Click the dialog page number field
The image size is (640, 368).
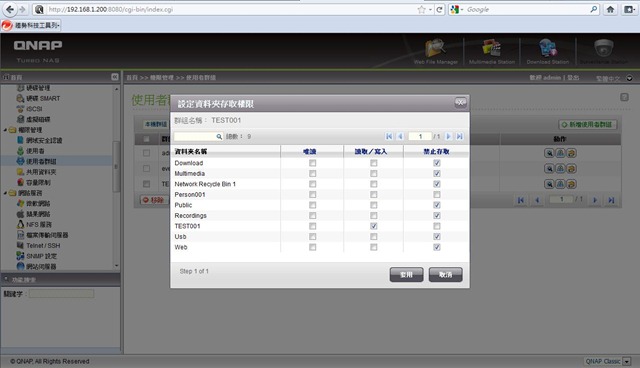420,136
